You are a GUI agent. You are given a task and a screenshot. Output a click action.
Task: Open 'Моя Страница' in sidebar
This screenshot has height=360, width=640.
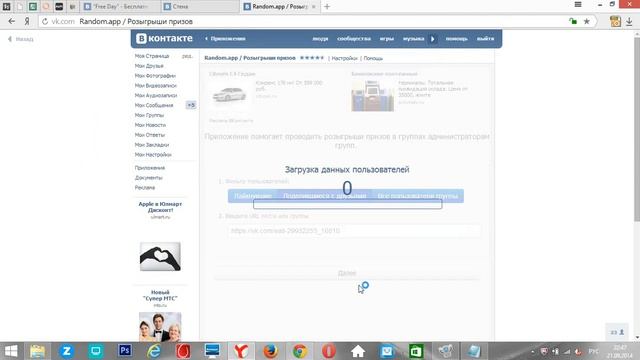[152, 56]
